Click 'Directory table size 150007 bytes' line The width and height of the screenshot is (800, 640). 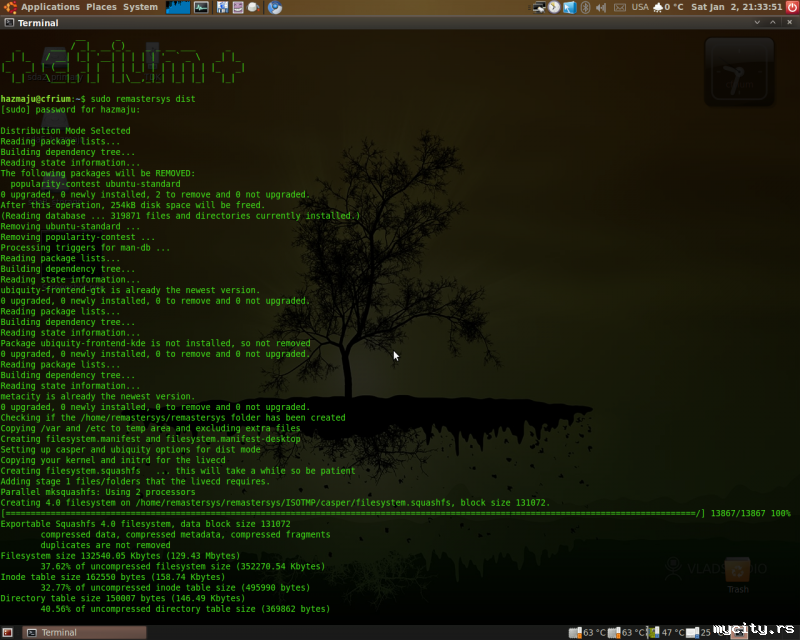pyautogui.click(x=122, y=598)
